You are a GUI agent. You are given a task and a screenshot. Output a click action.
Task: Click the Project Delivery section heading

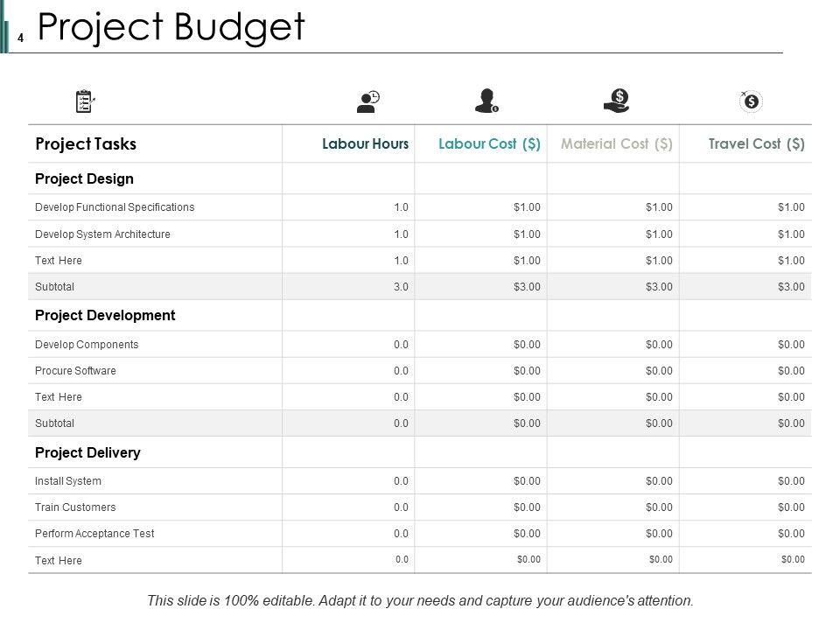coord(87,453)
